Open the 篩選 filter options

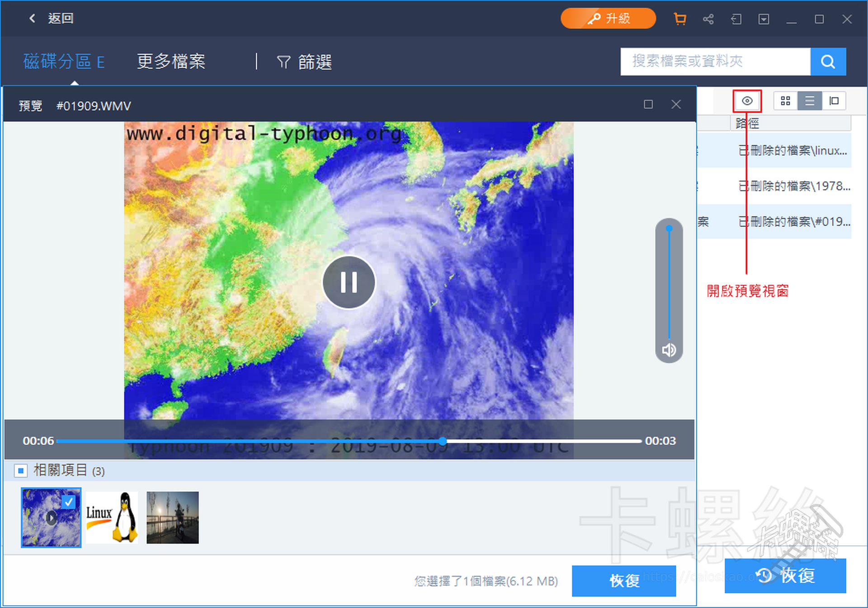[305, 62]
